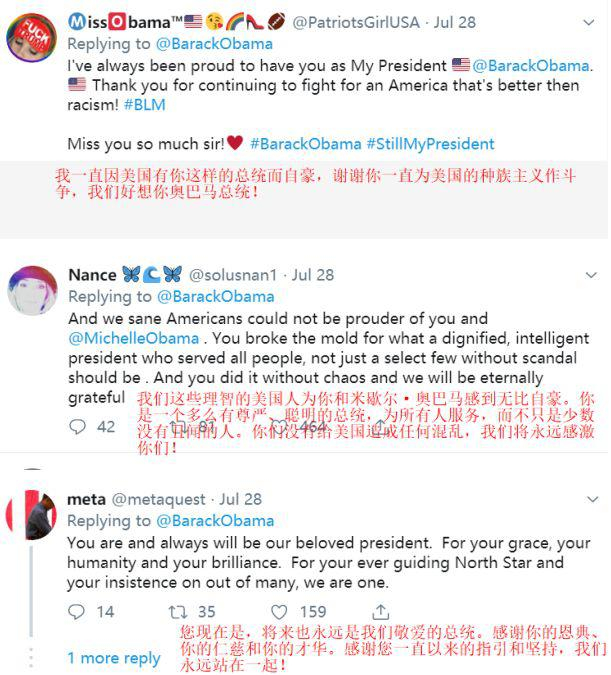Open the #BLM hashtag
The height and width of the screenshot is (675, 611).
(145, 105)
